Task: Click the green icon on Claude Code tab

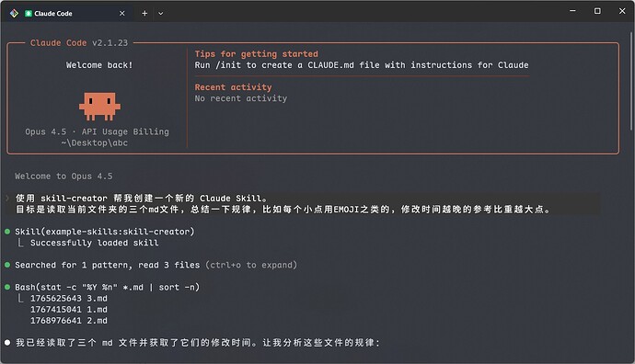Action: pos(29,14)
